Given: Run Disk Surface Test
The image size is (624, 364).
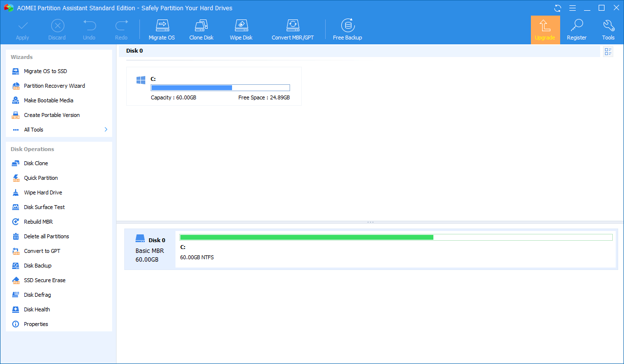Looking at the screenshot, I should [44, 207].
